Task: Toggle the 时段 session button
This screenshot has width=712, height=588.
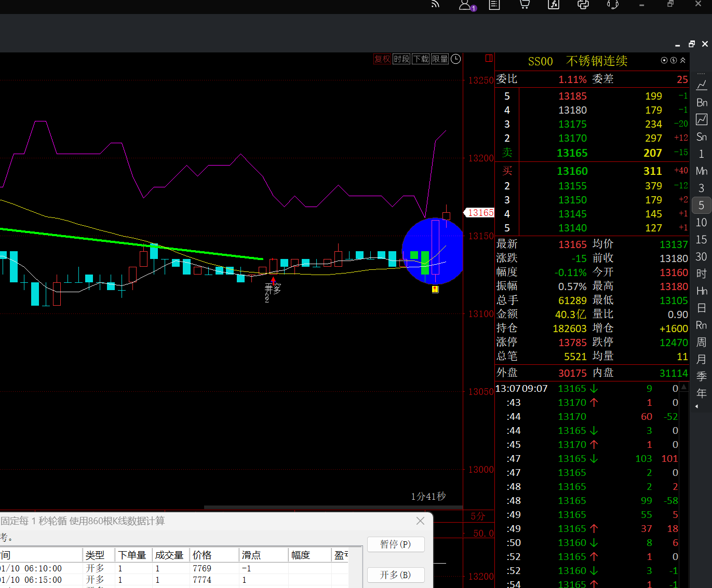Action: (401, 59)
